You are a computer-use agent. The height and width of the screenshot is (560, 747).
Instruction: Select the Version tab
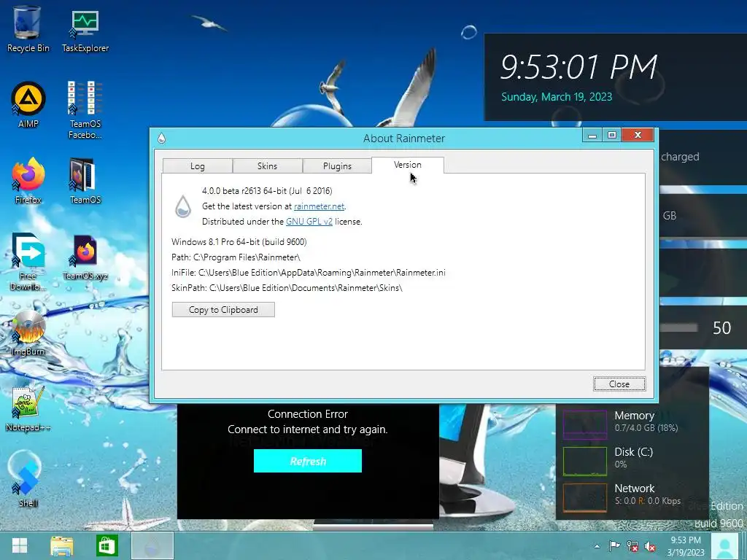point(407,165)
